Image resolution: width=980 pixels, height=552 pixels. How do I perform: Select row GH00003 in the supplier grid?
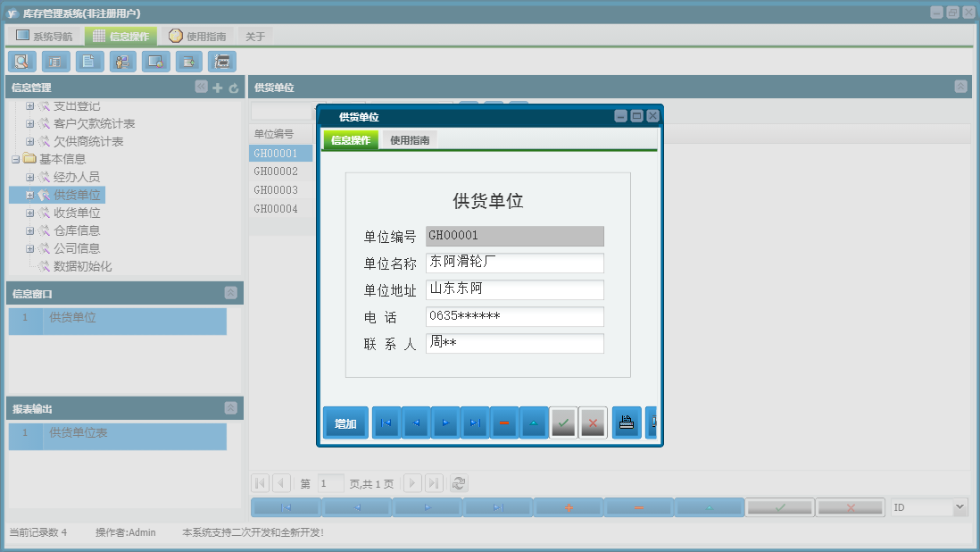tap(276, 190)
